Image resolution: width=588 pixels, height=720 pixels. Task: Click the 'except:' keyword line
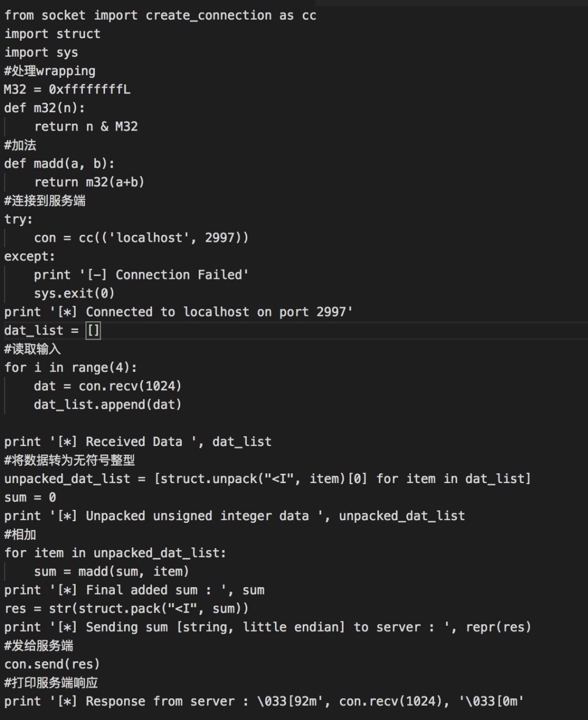(29, 256)
